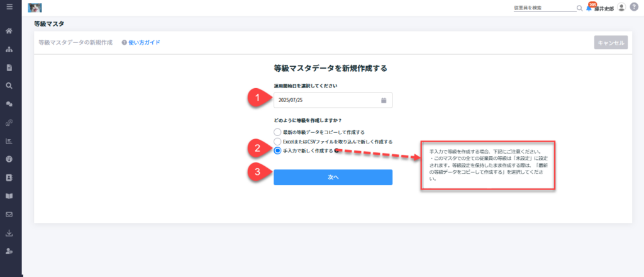
Task: Open notifications bell with 205 badge
Action: point(590,8)
